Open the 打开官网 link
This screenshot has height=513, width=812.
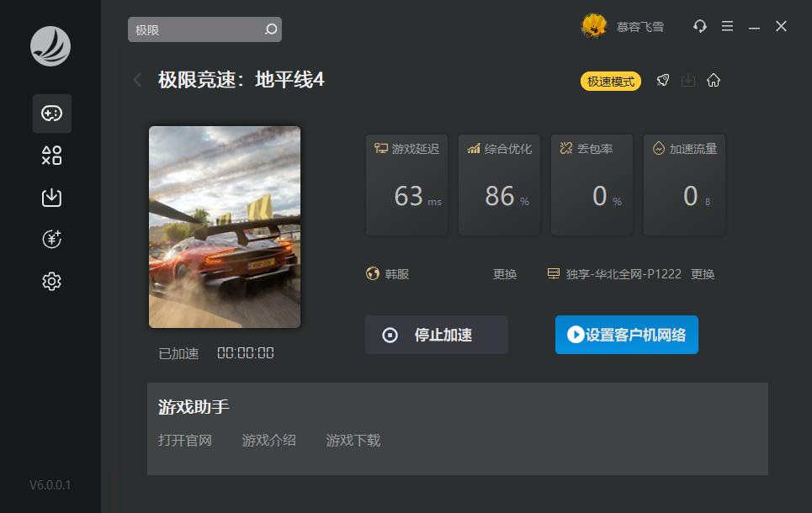(x=185, y=441)
